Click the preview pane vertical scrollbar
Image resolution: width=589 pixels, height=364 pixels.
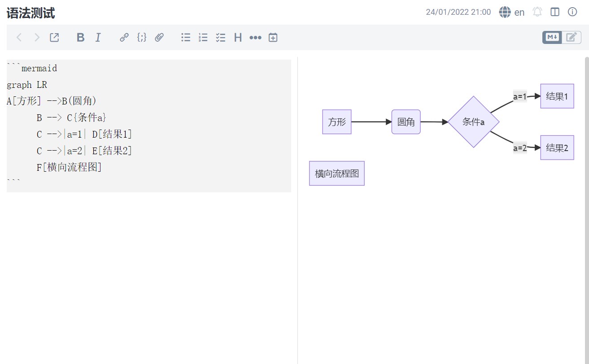[587, 210]
